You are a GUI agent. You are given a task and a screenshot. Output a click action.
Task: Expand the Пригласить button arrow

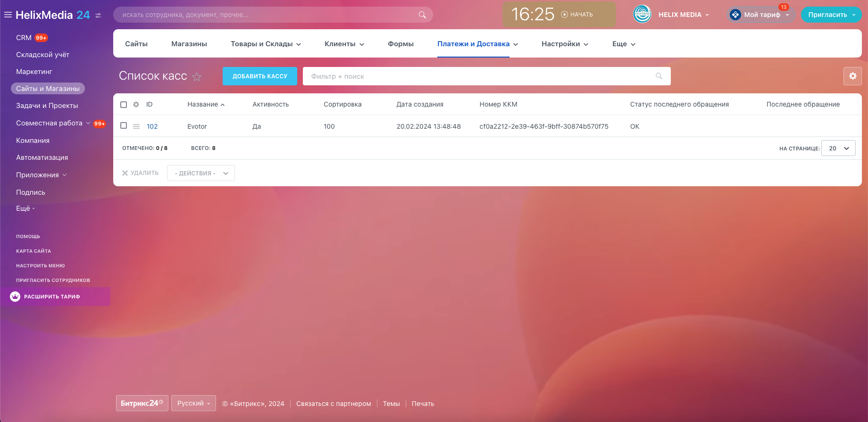coord(854,15)
